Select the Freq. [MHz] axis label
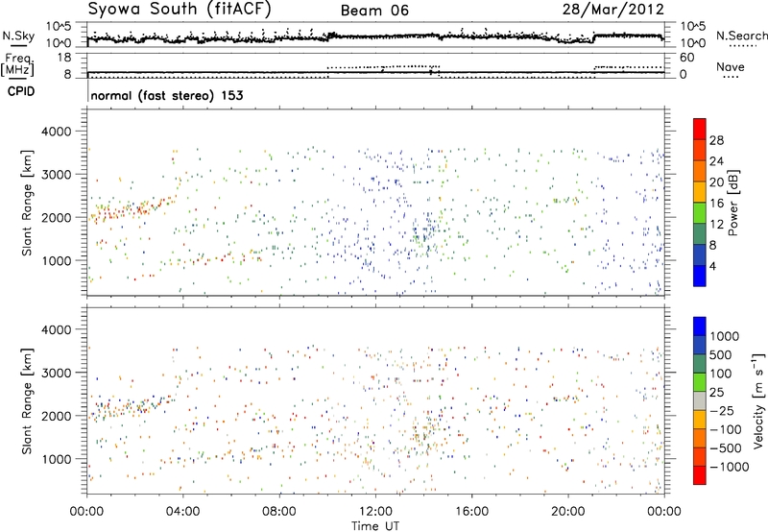 (x=17, y=64)
